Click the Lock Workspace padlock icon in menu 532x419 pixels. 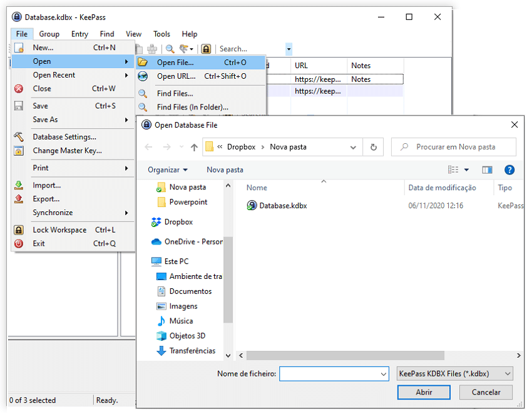click(x=19, y=230)
